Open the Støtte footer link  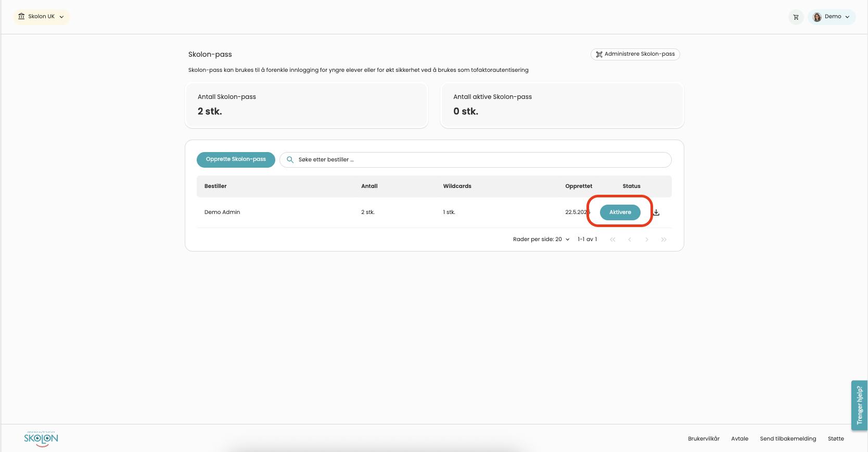coord(836,438)
